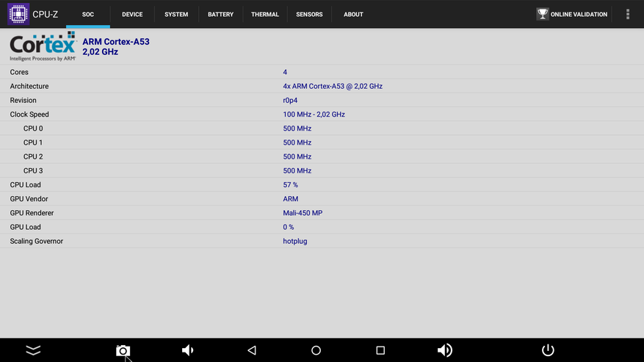The height and width of the screenshot is (362, 644).
Task: Click the CPU 2 value 500 MHz
Action: tap(297, 156)
